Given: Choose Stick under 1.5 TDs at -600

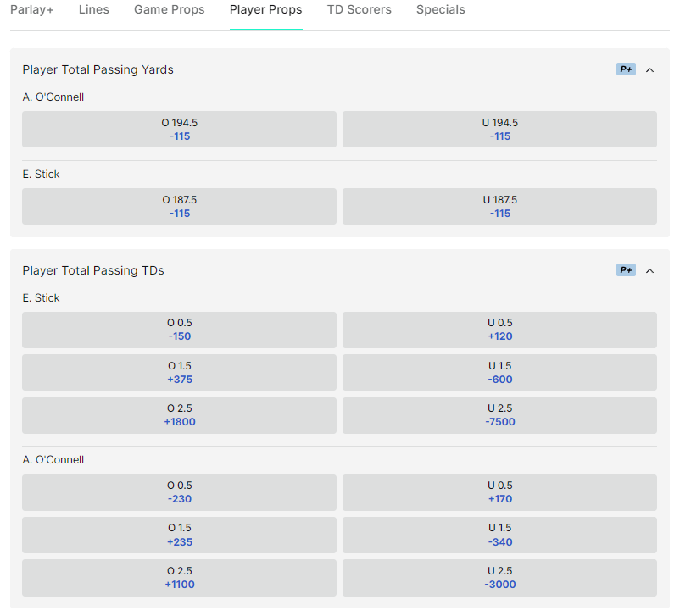Looking at the screenshot, I should pos(499,372).
